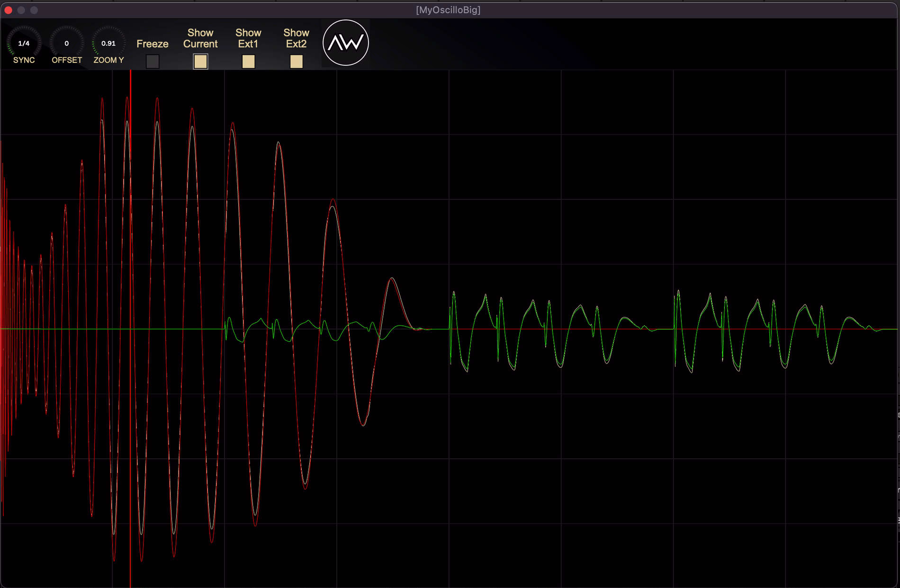Image resolution: width=900 pixels, height=588 pixels.
Task: Disable the Show Current checkbox
Action: click(x=200, y=62)
